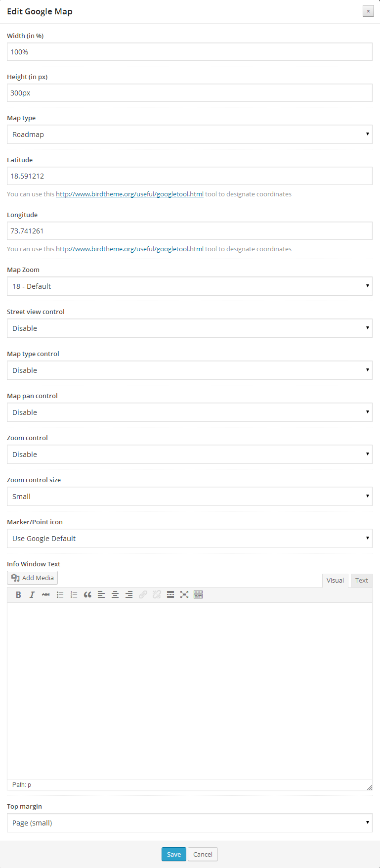The height and width of the screenshot is (868, 380).
Task: Enable fullscreen distraction-free editor mode
Action: coord(184,594)
